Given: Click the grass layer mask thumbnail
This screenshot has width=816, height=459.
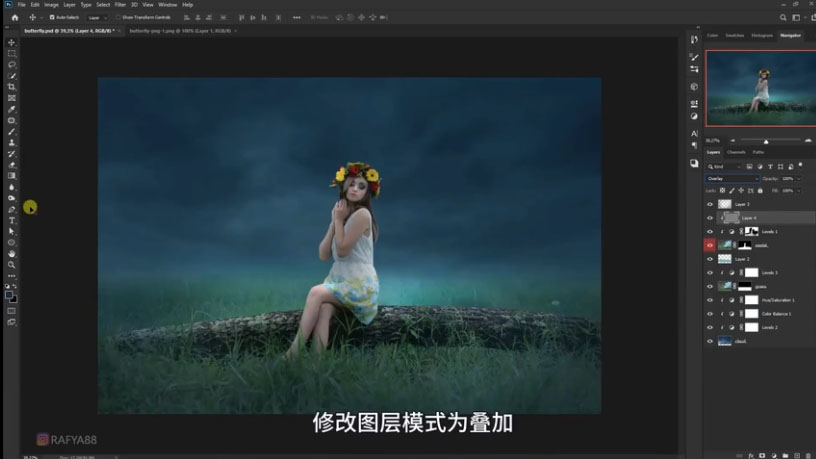Looking at the screenshot, I should pos(745,286).
